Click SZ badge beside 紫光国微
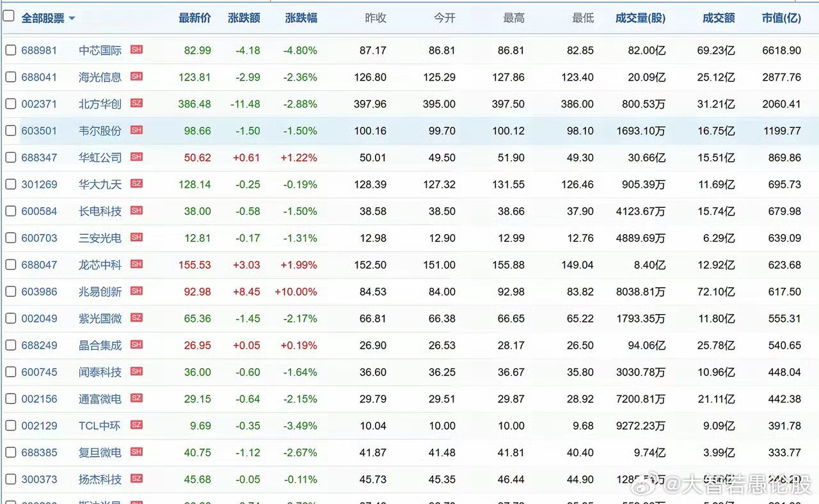This screenshot has height=504, width=819. tap(136, 318)
